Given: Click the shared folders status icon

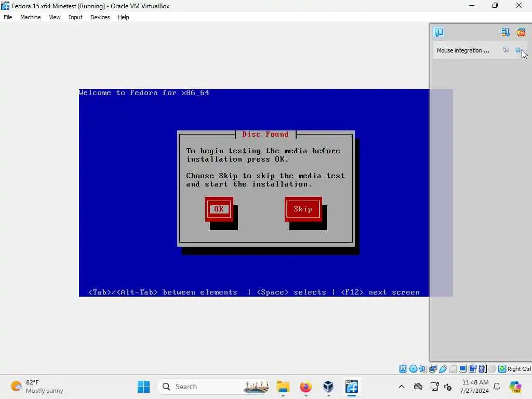Looking at the screenshot, I should tap(453, 369).
